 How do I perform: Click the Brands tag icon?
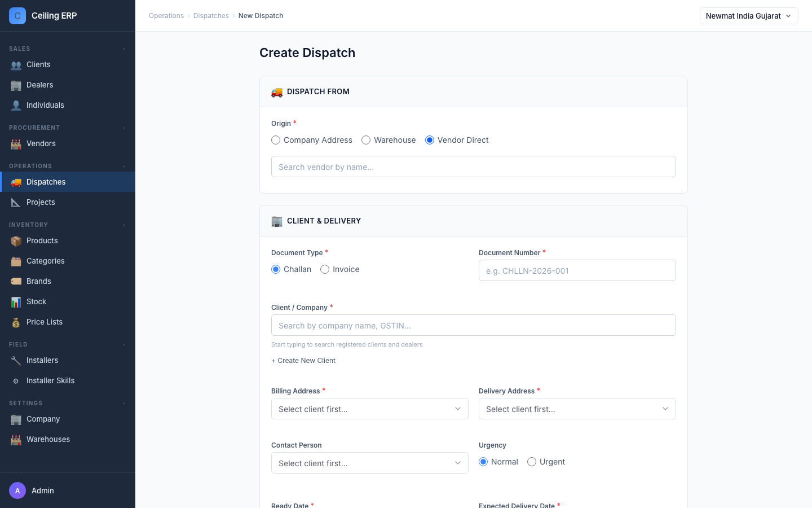16,282
